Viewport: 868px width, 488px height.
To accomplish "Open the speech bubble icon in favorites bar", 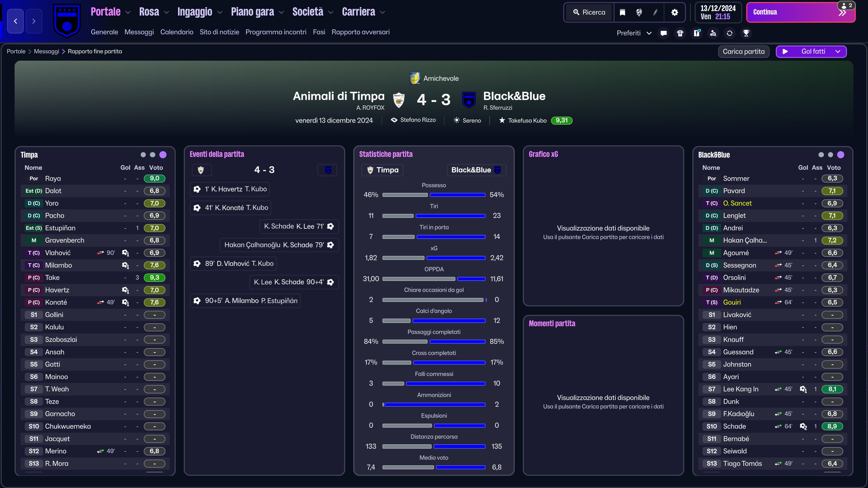I will click(x=664, y=33).
